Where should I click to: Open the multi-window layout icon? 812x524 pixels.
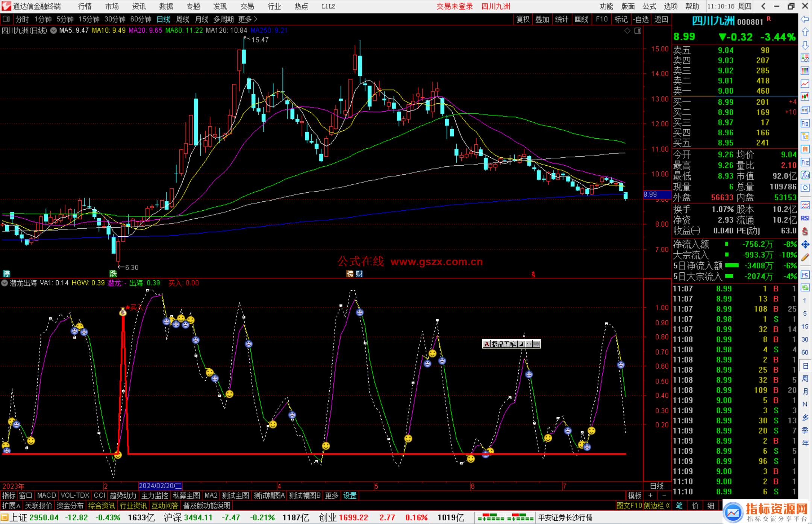pyautogui.click(x=805, y=110)
